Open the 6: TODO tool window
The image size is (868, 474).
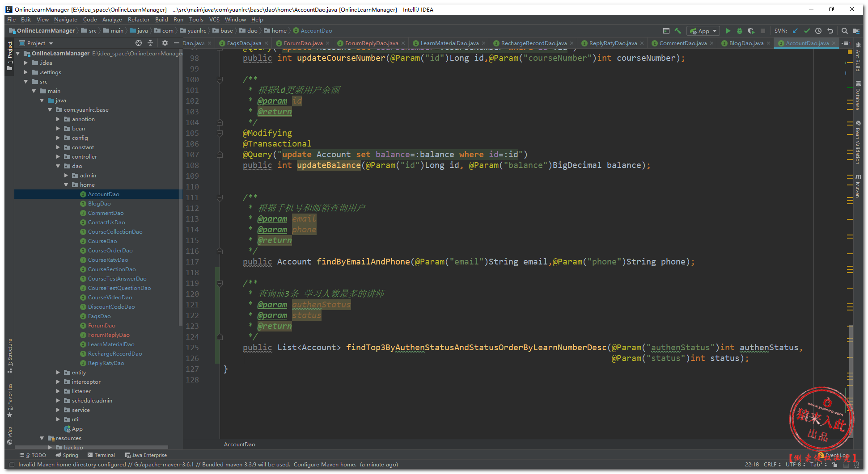click(x=33, y=455)
